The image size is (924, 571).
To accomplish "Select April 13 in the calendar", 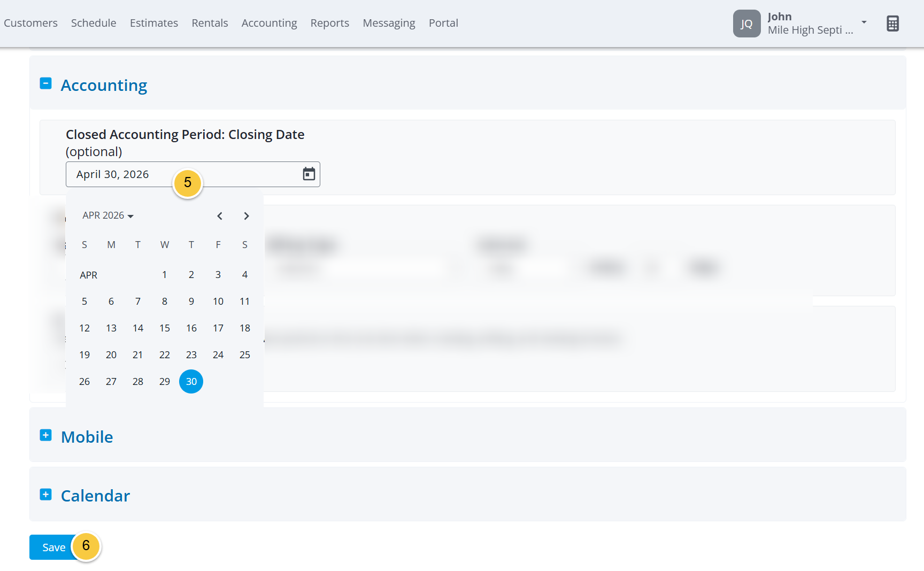I will click(x=111, y=328).
